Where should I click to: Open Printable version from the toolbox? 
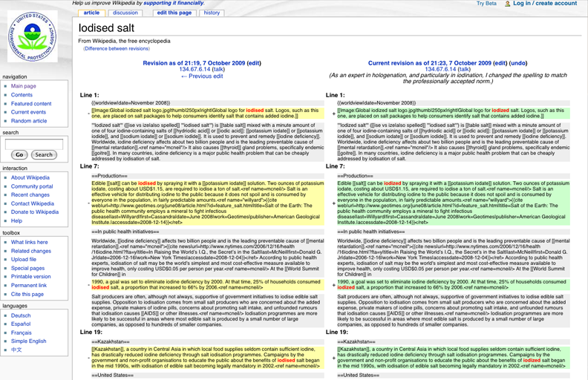pos(31,276)
